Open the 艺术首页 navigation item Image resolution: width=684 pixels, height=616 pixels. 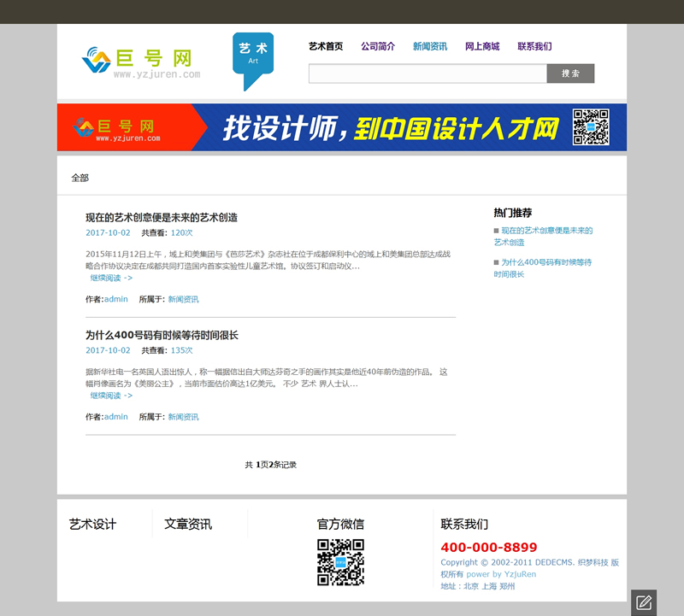[x=326, y=46]
